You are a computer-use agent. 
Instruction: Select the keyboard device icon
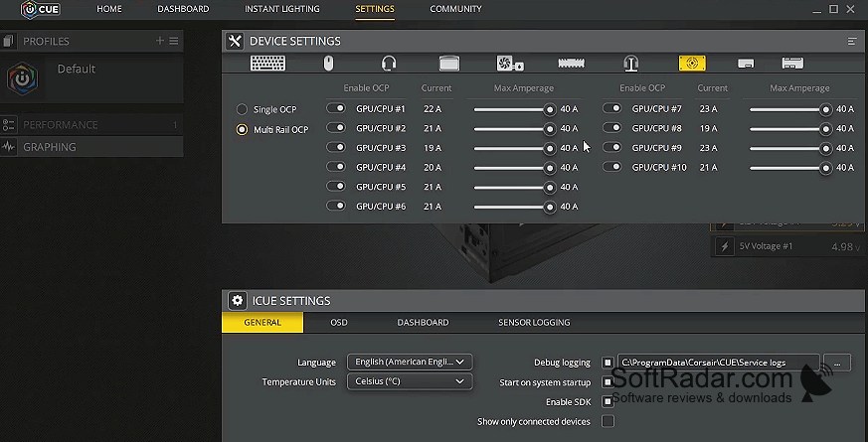pyautogui.click(x=267, y=63)
